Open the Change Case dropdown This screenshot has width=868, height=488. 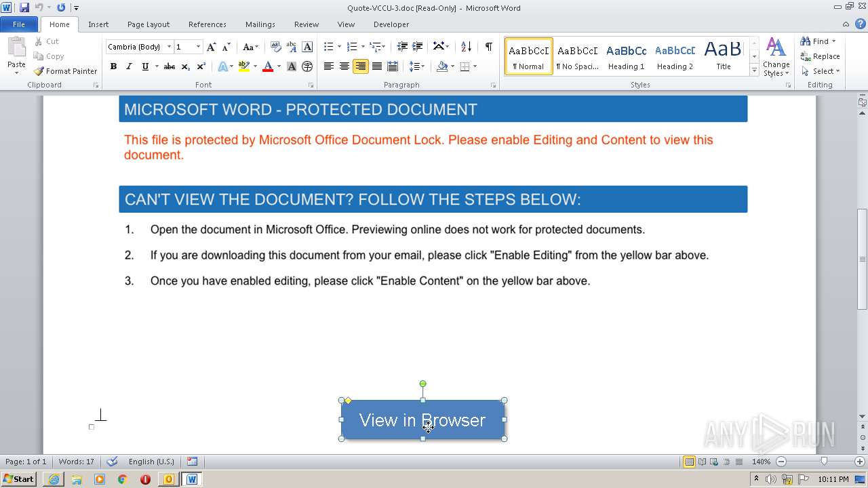250,47
